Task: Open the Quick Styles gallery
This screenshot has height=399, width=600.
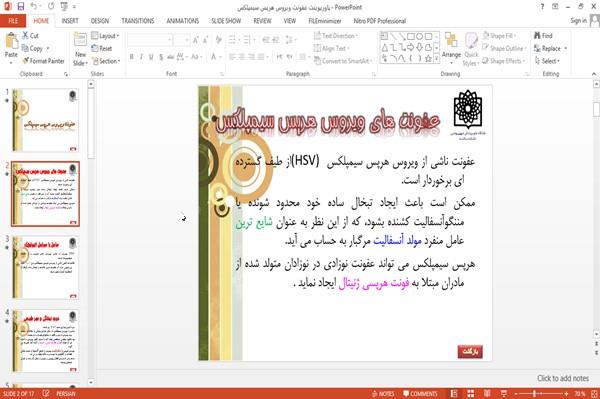Action: 471,50
